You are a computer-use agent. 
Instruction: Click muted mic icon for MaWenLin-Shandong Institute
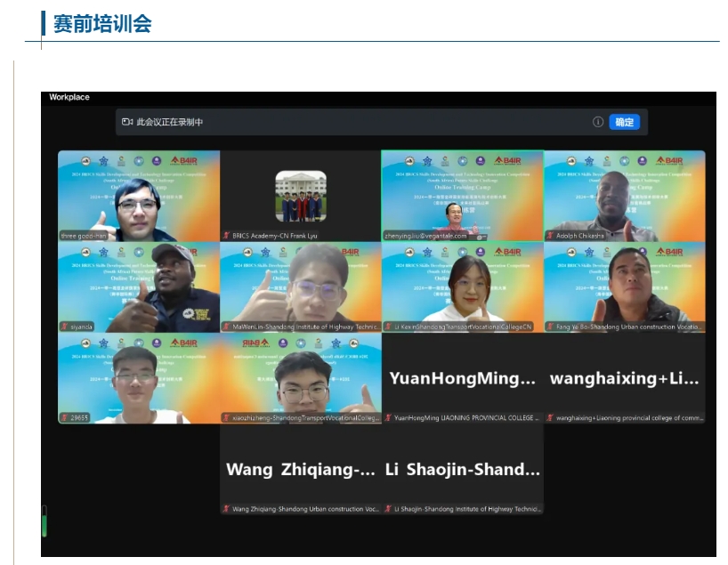226,327
